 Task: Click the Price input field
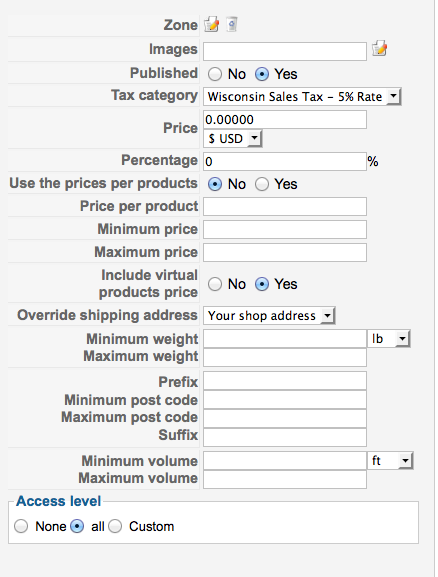pos(285,120)
